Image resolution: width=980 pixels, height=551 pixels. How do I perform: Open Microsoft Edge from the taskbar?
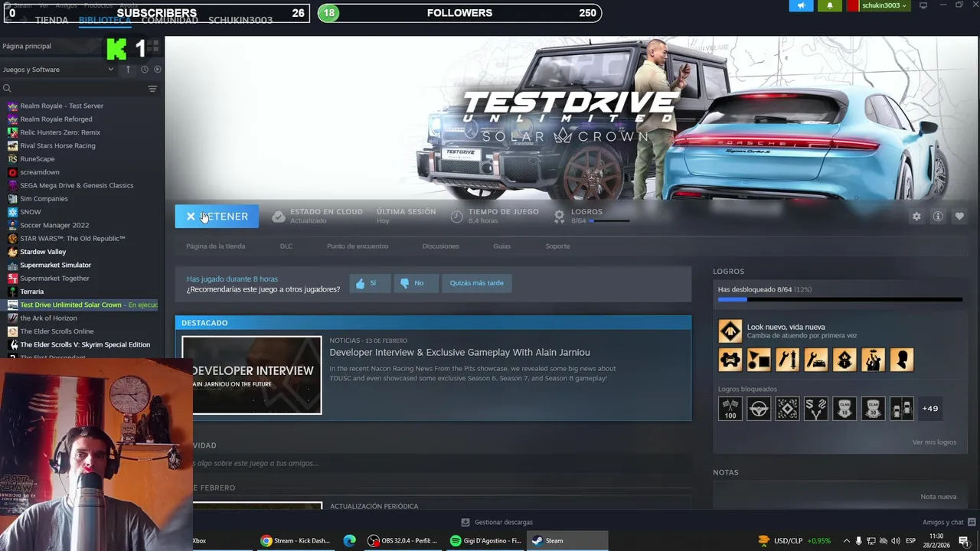[350, 540]
